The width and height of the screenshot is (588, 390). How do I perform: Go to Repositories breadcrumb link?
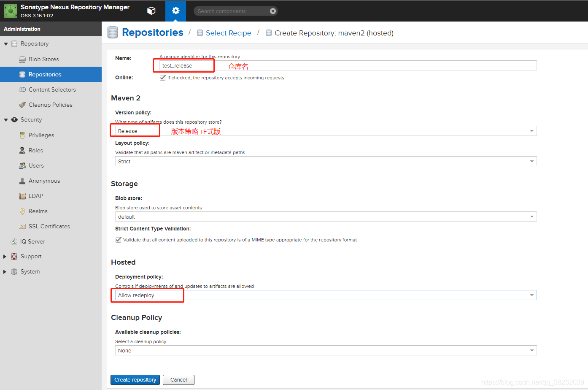153,32
